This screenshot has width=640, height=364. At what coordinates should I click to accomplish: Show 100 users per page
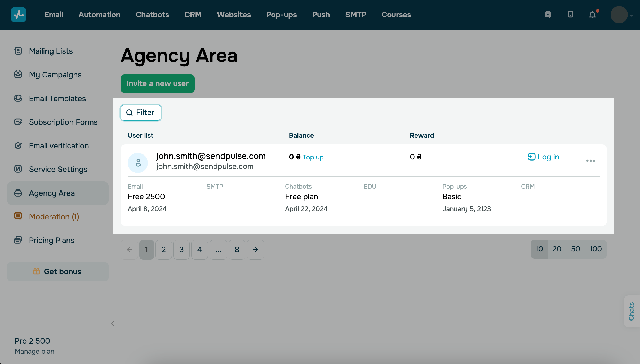pyautogui.click(x=595, y=249)
